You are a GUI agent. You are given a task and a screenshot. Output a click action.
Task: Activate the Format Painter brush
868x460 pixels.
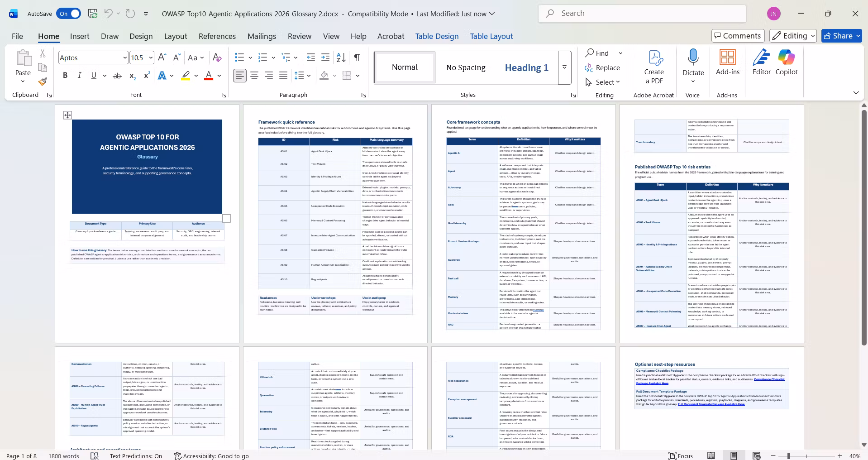coord(43,81)
